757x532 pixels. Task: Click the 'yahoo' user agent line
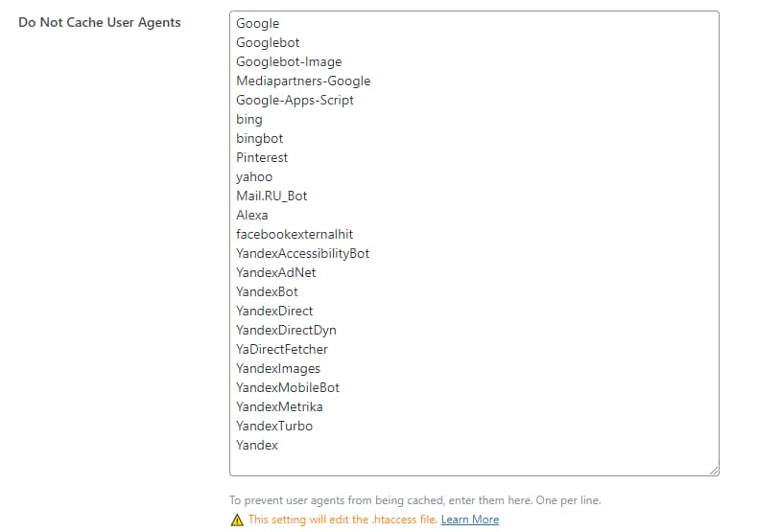pos(254,176)
